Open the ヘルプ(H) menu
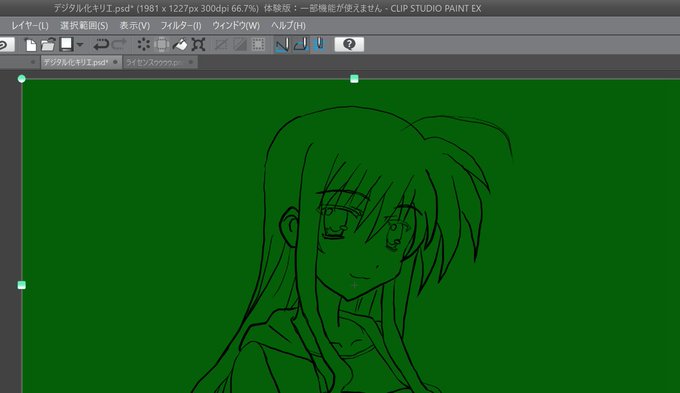 [288, 26]
